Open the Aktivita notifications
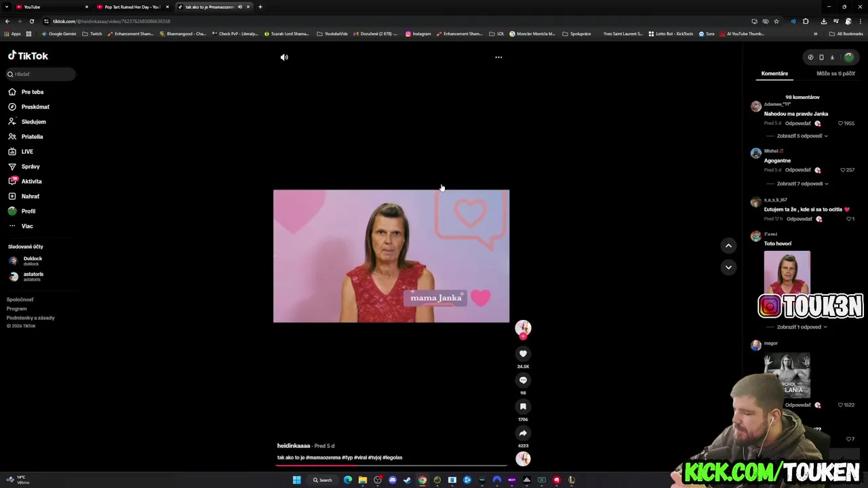Viewport: 868px width, 488px height. (x=31, y=182)
